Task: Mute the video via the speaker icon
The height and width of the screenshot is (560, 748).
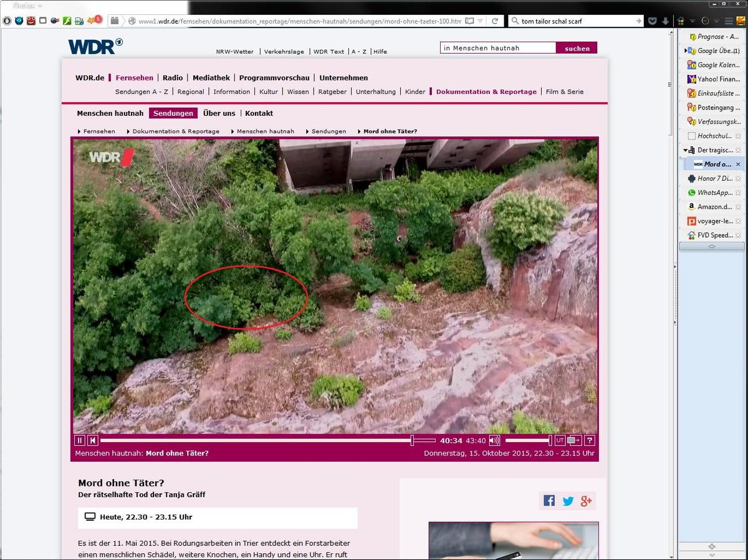Action: tap(494, 440)
